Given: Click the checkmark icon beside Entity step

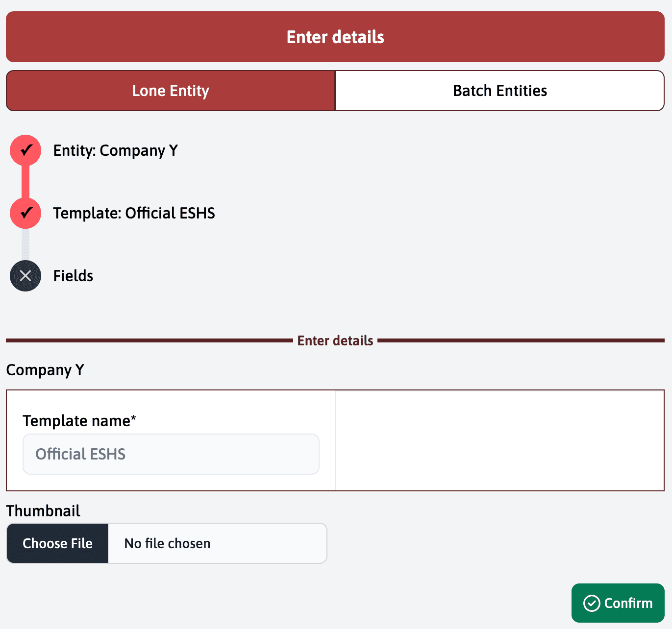Looking at the screenshot, I should [x=25, y=150].
